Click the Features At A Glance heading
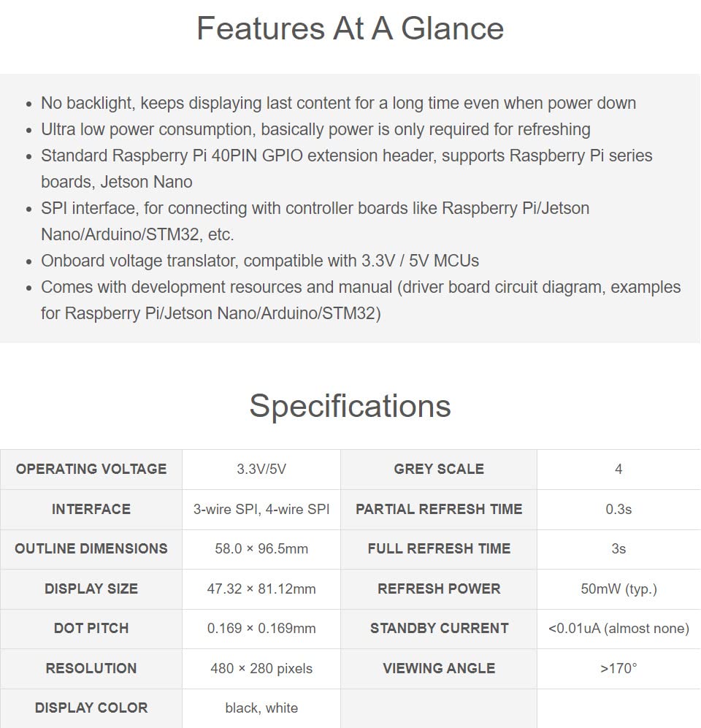This screenshot has width=701, height=728. coord(350,28)
